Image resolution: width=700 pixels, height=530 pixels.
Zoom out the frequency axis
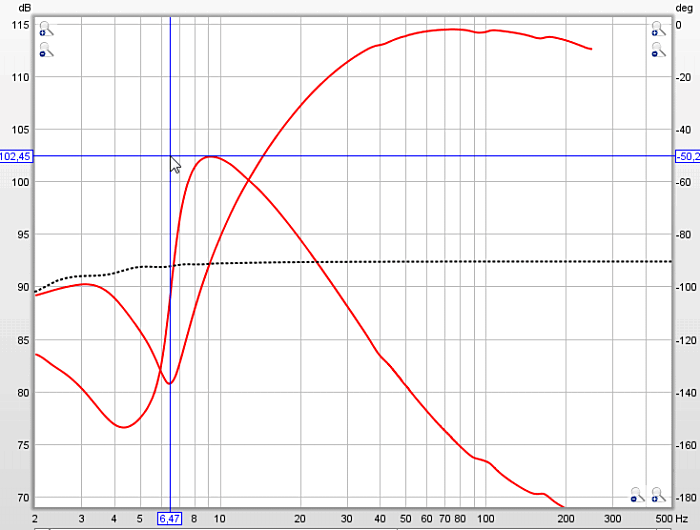tap(638, 495)
